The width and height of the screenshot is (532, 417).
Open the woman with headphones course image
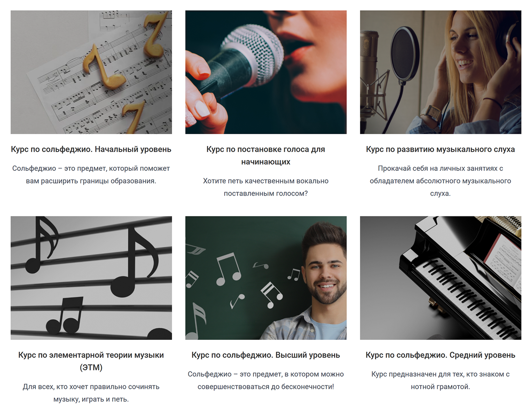pyautogui.click(x=440, y=72)
